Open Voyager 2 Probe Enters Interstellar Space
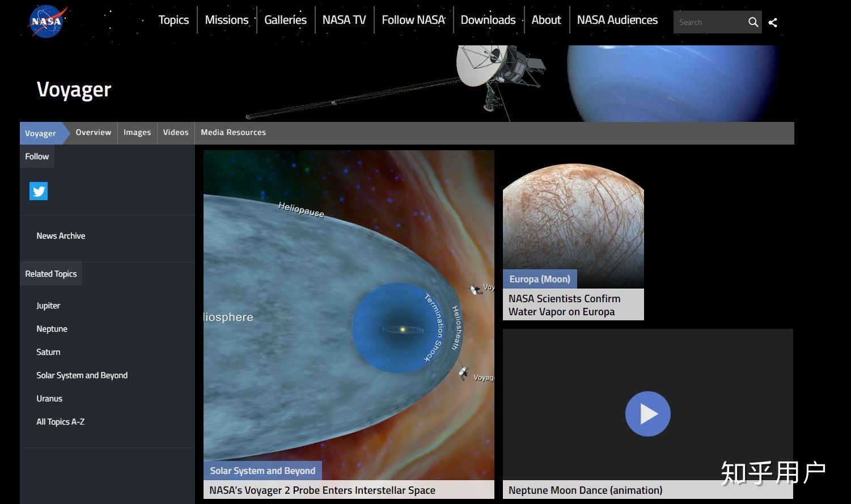Viewport: 851px width, 504px height. click(322, 490)
